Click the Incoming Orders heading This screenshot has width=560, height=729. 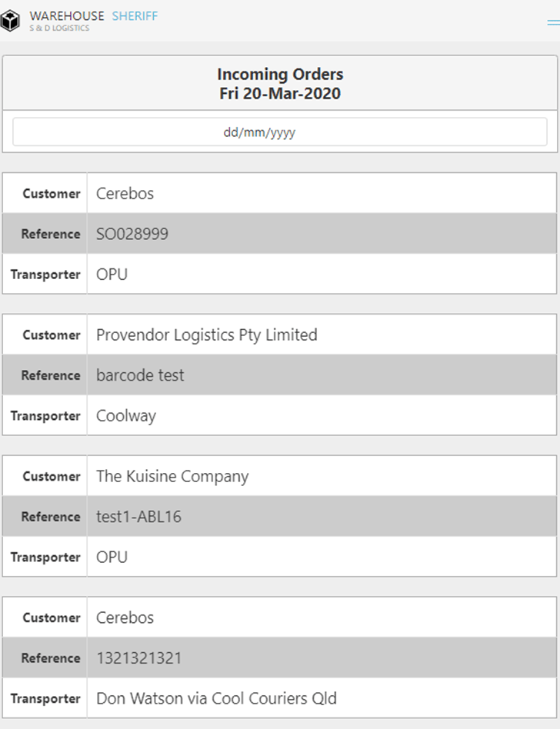(280, 75)
